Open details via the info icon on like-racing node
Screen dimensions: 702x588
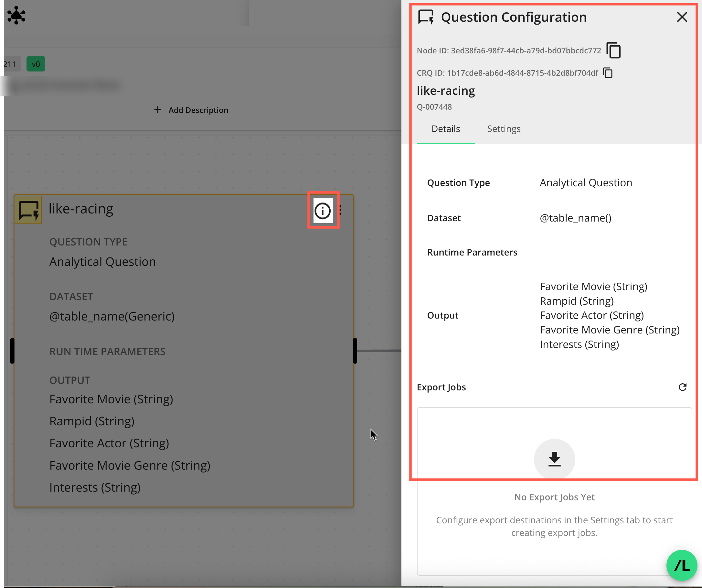323,210
